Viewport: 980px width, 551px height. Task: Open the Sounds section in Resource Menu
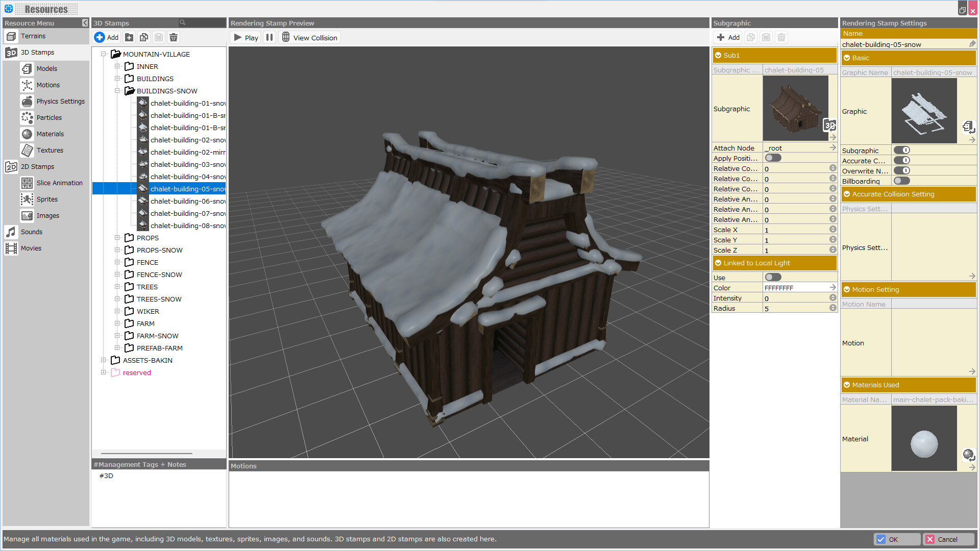(31, 232)
